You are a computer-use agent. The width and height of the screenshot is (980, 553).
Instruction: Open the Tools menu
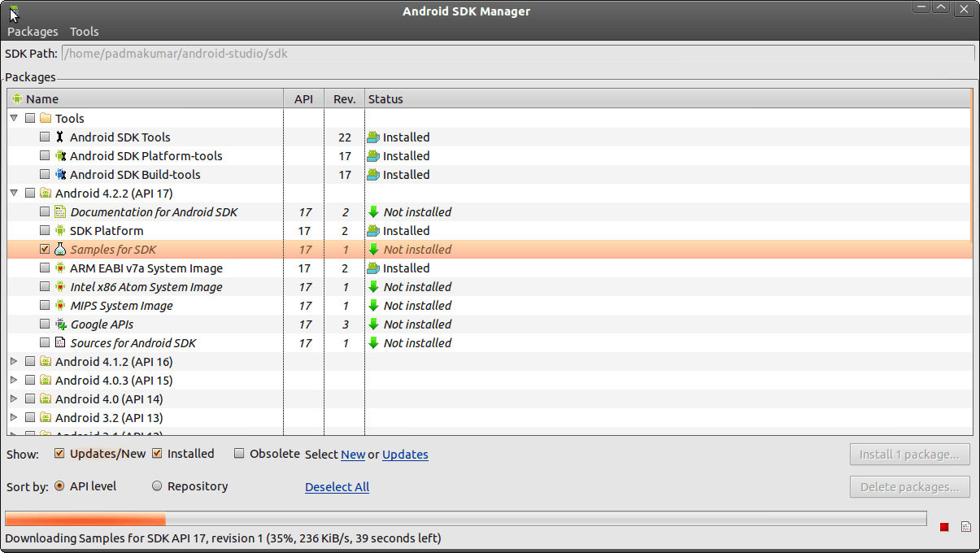pyautogui.click(x=84, y=32)
